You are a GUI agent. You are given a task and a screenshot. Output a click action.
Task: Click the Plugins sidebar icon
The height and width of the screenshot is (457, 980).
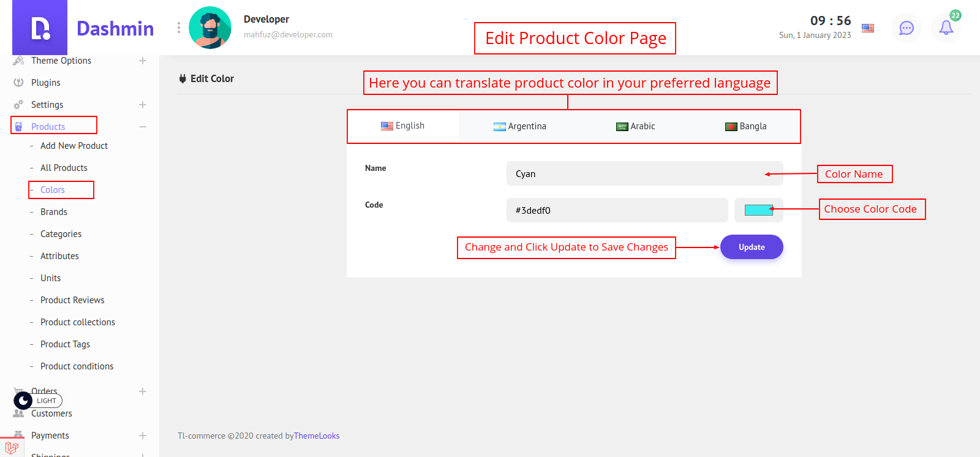[x=18, y=83]
